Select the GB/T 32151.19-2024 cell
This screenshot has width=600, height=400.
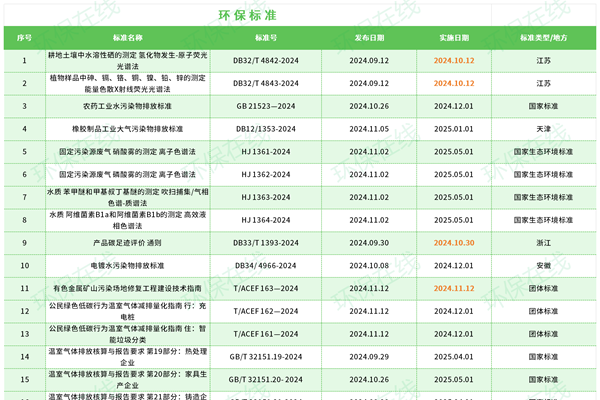tap(264, 356)
